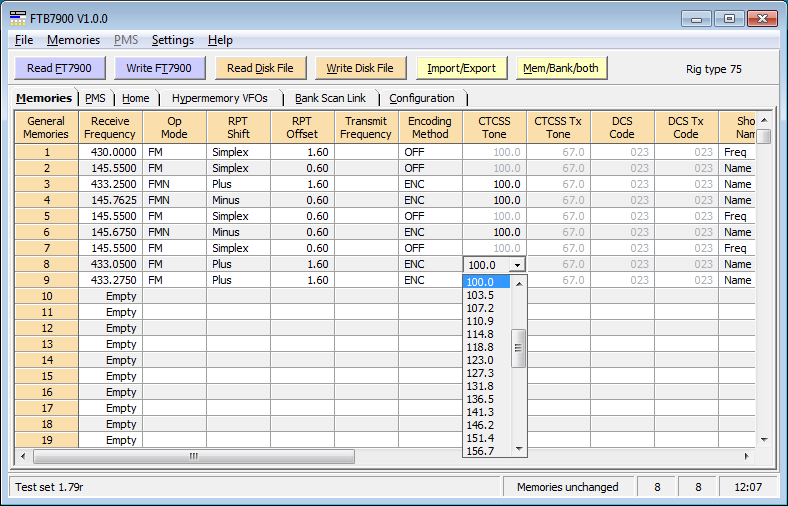
Task: Select 123.0 from the tone list
Action: pyautogui.click(x=481, y=360)
